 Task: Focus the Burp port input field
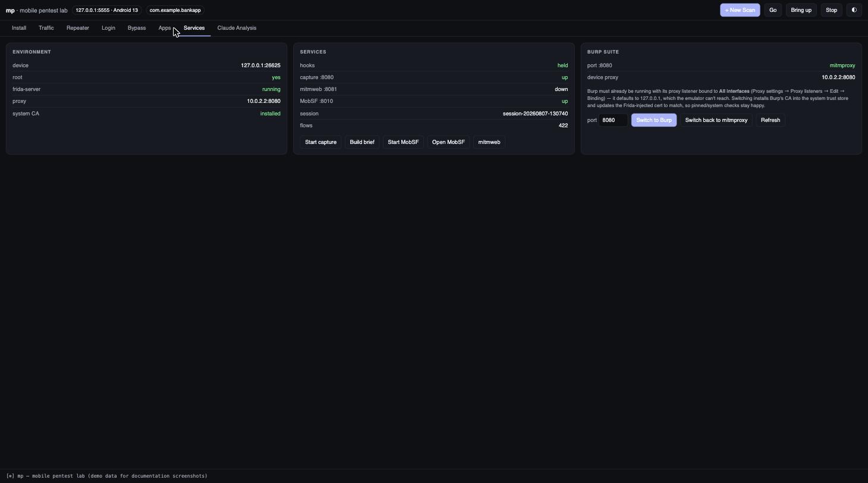[x=613, y=120]
